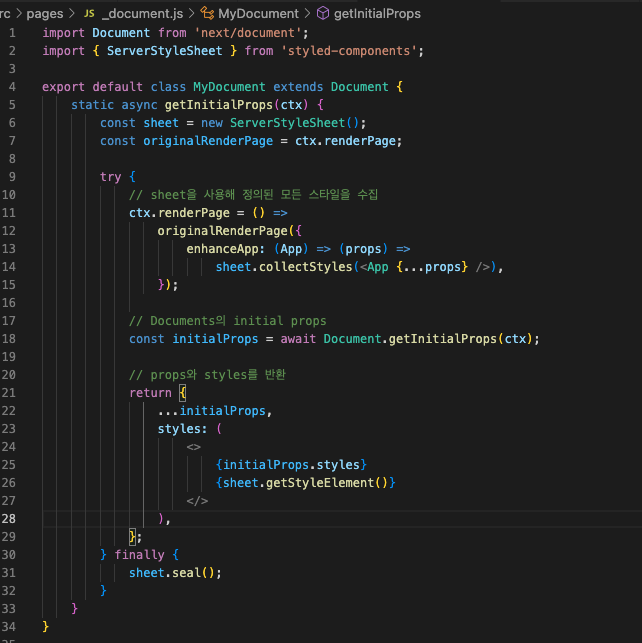Expand the chevron after pages breadcrumb
The image size is (642, 643).
(x=73, y=14)
